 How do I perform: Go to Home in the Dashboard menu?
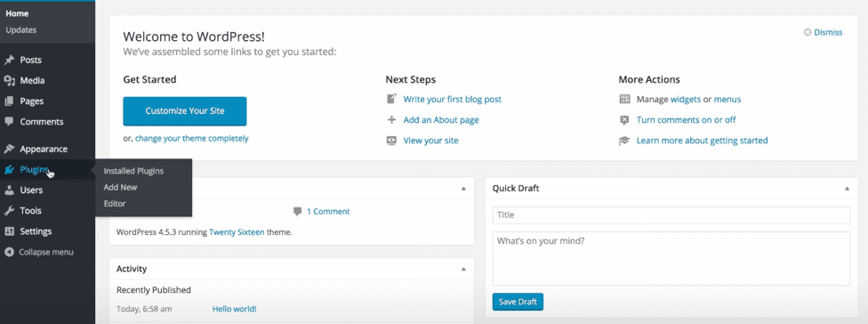17,13
